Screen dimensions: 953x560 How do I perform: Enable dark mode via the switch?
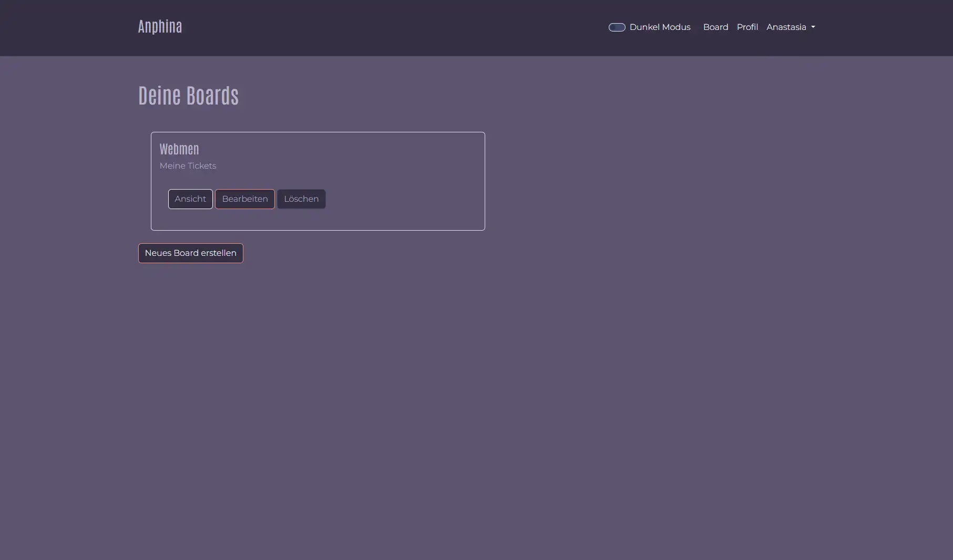[617, 27]
